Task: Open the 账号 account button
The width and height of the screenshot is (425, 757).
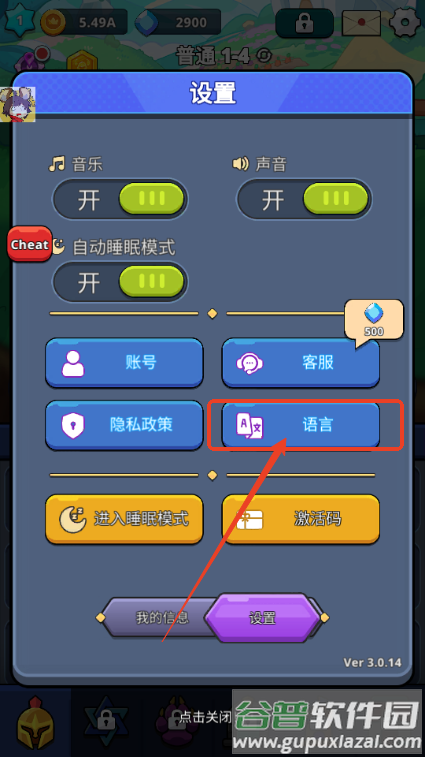Action: click(124, 363)
